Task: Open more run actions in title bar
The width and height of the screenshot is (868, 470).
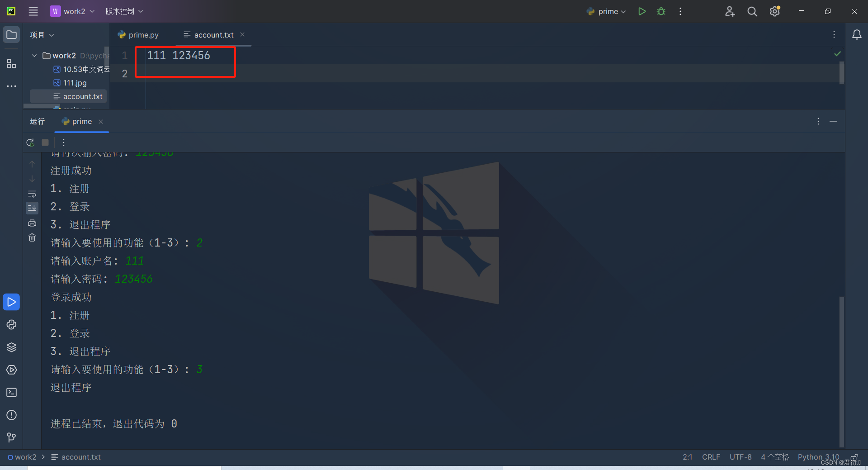Action: [680, 11]
